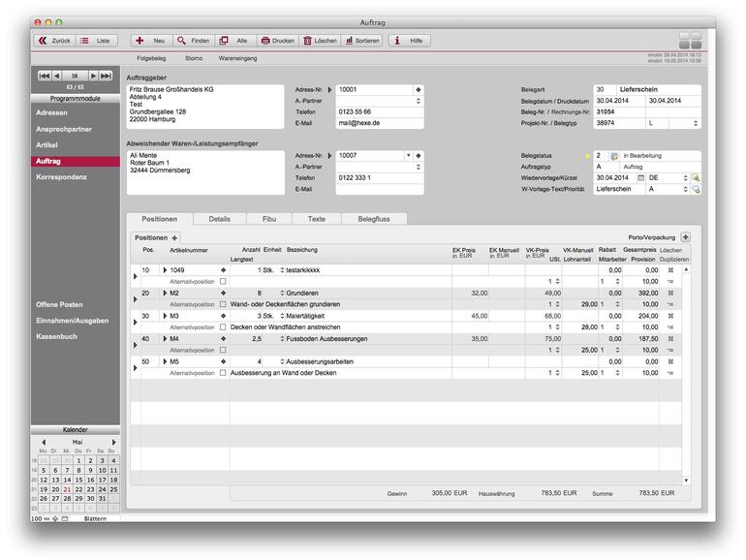Switch to the Belegfluss tab
Screen dimensions: 746x560
pos(374,219)
